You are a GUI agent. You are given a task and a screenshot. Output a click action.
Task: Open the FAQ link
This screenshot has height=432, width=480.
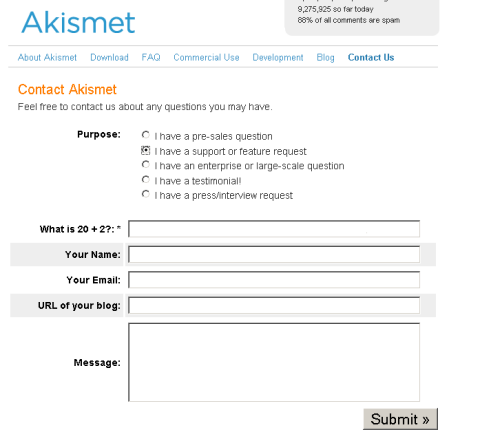point(151,57)
